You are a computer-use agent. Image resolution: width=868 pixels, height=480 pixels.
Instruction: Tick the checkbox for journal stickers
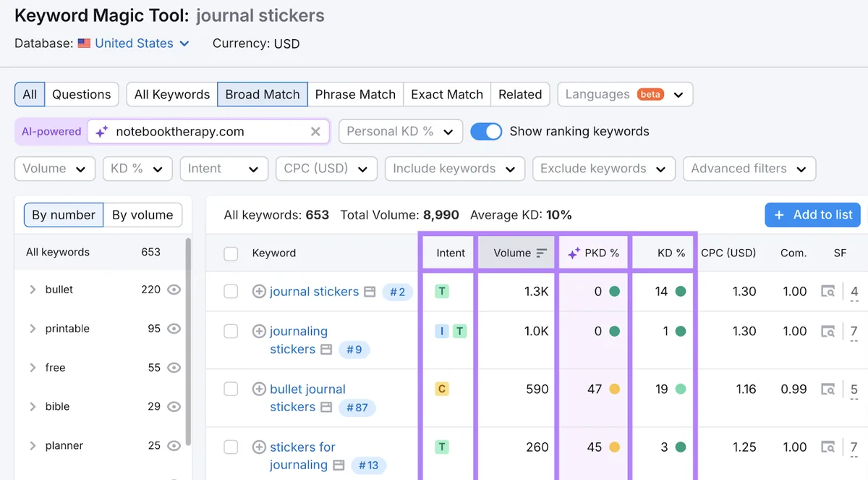coord(231,292)
